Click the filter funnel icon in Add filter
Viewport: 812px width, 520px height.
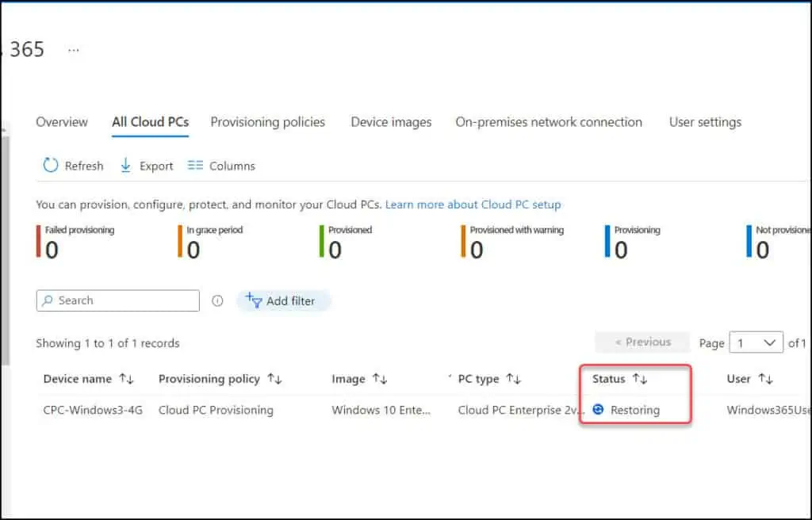[x=253, y=300]
